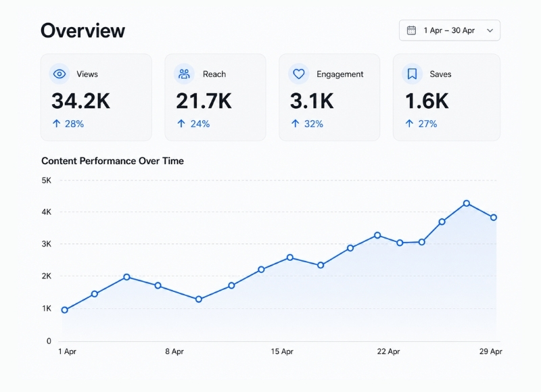Click the first chart data point at 1 Apr
Viewport: 541px width, 392px height.
pos(64,310)
